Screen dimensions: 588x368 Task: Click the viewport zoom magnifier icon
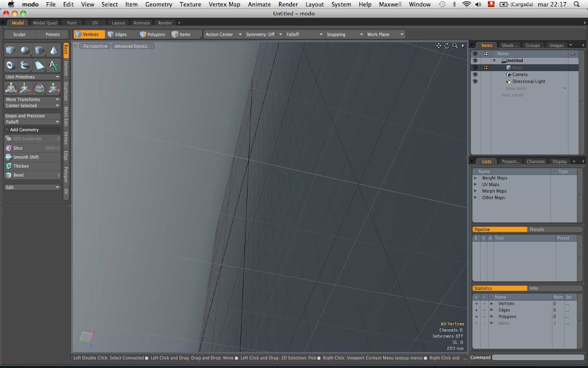(455, 46)
